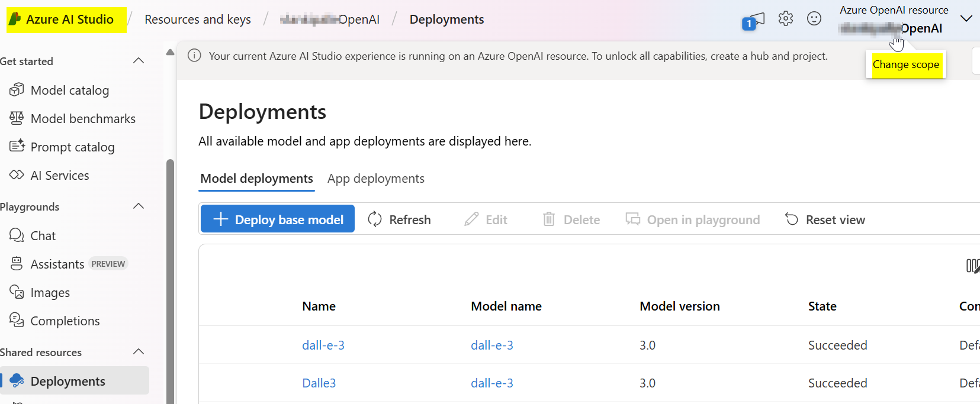
Task: Open the Completions playground
Action: (65, 321)
